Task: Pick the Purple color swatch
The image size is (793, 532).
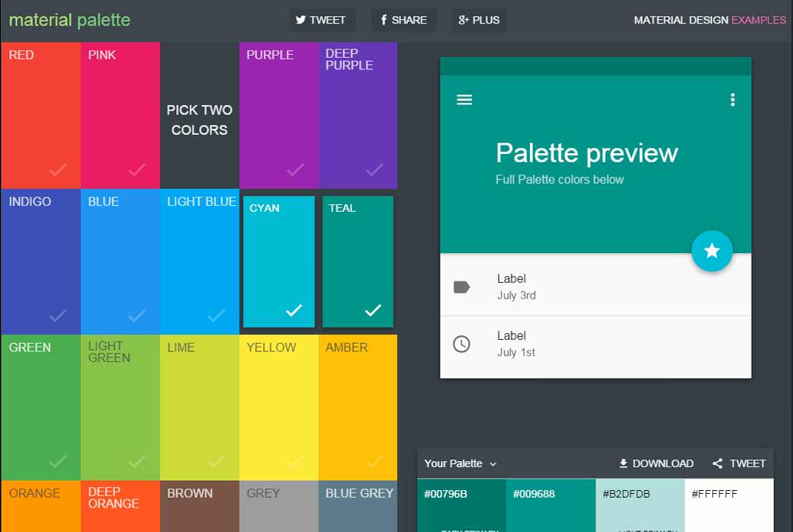Action: 278,114
